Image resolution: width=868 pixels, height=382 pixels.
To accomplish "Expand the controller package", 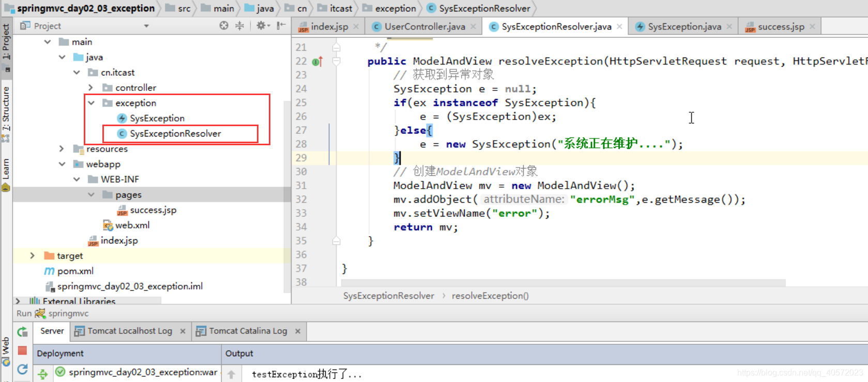I will 91,87.
